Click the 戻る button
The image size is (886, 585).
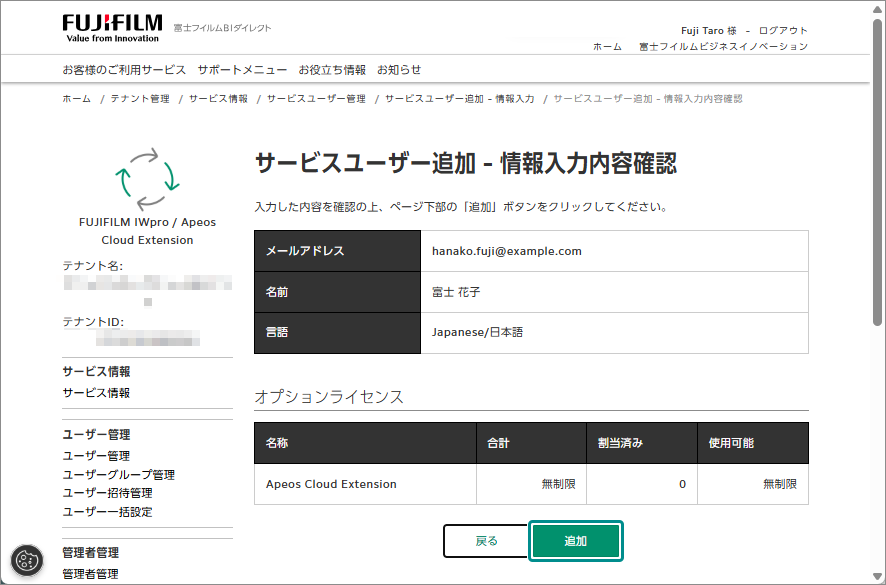[x=487, y=541]
